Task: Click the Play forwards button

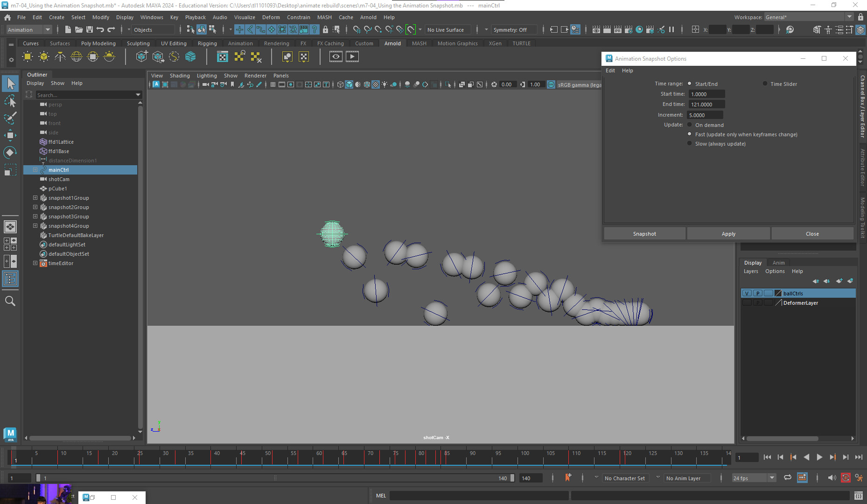Action: [x=819, y=457]
